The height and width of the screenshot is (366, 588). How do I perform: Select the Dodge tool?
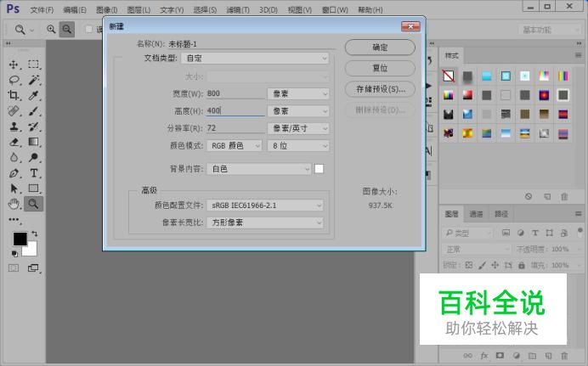[34, 157]
